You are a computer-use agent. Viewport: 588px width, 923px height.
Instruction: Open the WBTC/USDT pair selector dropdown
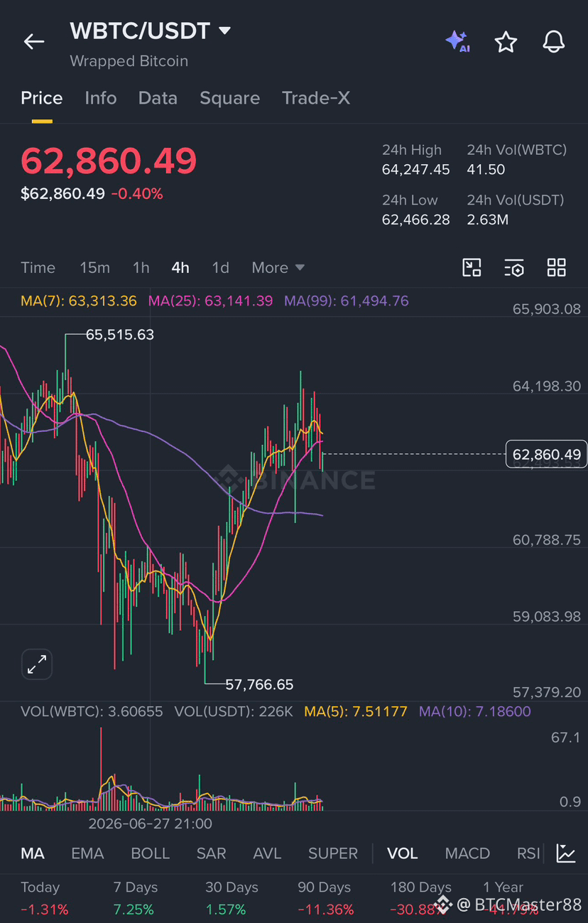151,31
